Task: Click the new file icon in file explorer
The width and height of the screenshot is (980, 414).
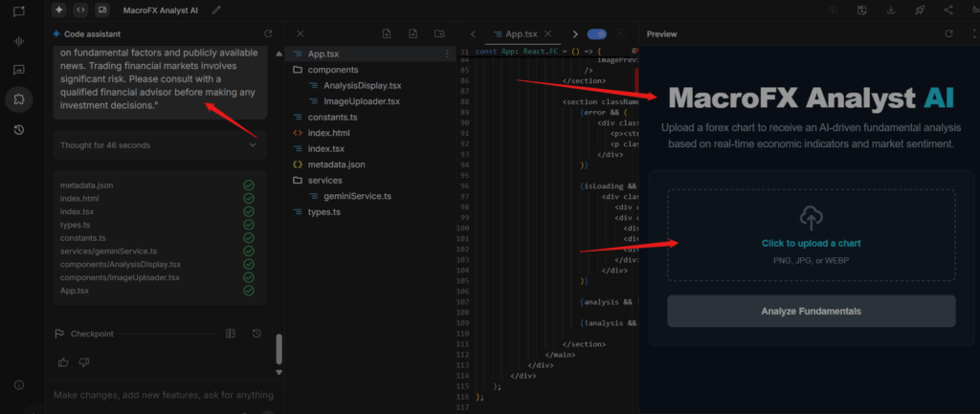Action: click(x=413, y=33)
